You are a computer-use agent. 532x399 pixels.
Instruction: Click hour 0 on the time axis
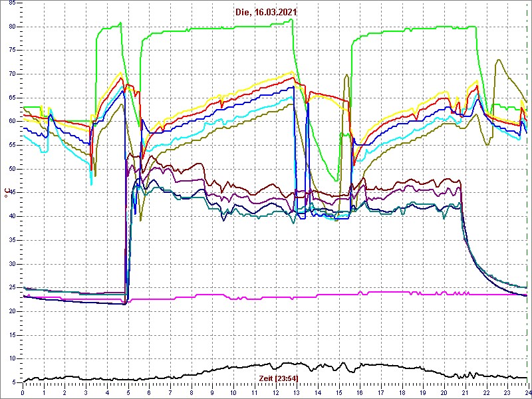click(23, 393)
